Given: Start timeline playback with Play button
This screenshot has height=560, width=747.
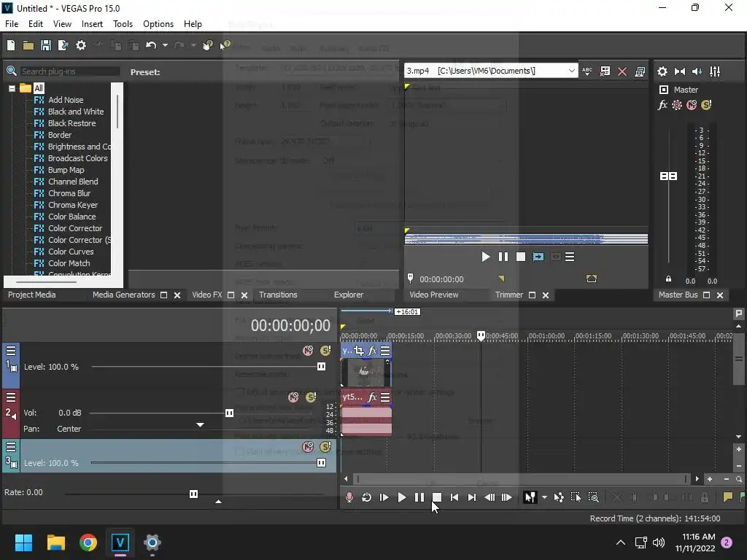Looking at the screenshot, I should (x=402, y=497).
